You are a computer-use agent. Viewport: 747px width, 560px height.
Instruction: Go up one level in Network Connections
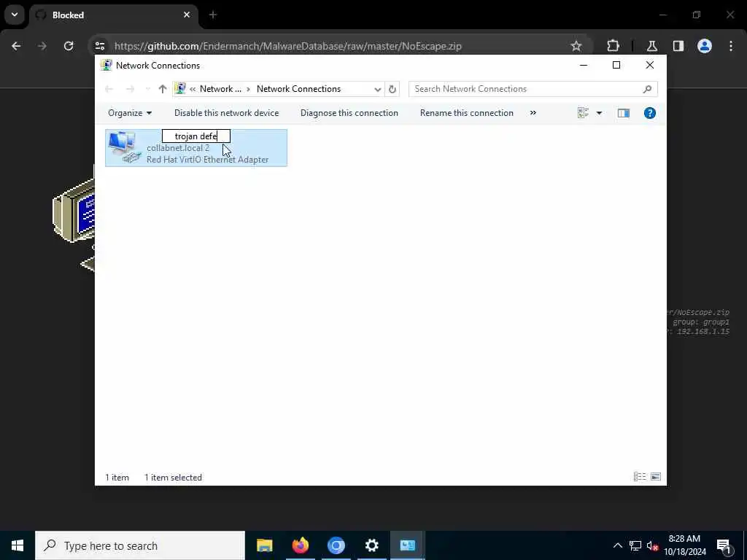pos(163,89)
